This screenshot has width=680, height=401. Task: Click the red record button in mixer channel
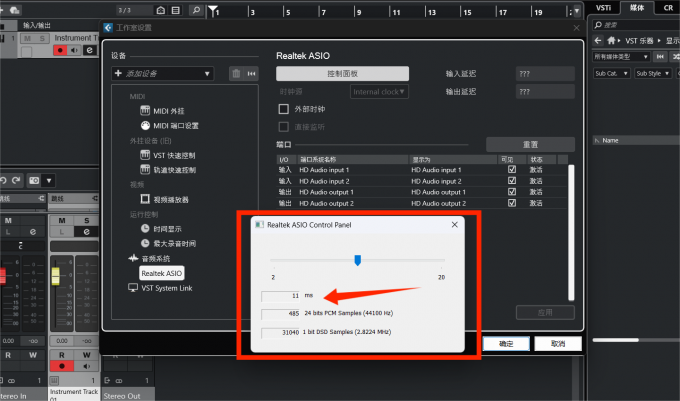pos(62,366)
